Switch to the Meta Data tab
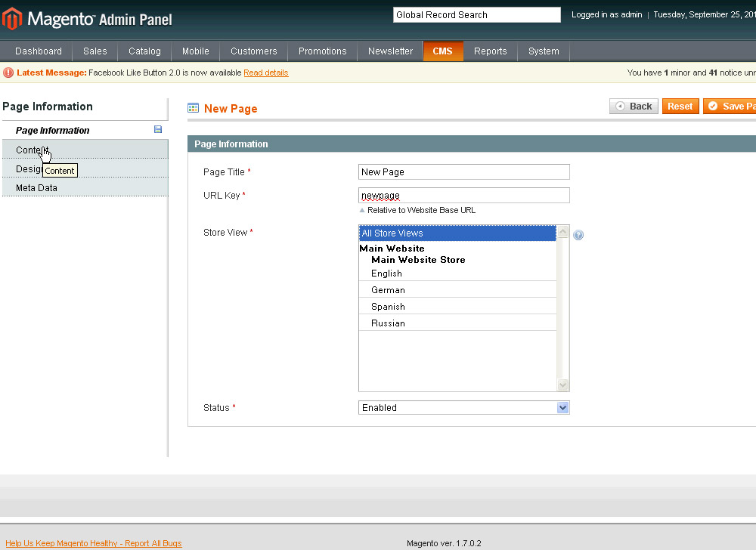 36,188
